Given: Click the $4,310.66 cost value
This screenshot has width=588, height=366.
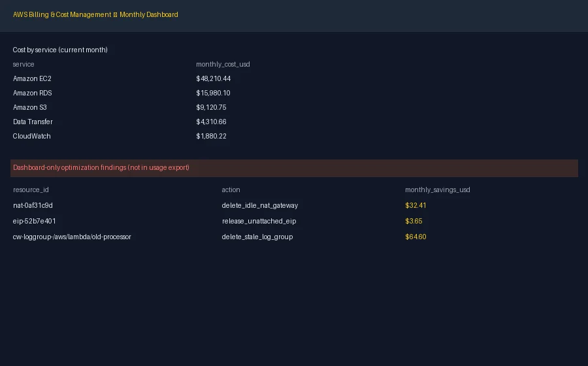Looking at the screenshot, I should 211,122.
